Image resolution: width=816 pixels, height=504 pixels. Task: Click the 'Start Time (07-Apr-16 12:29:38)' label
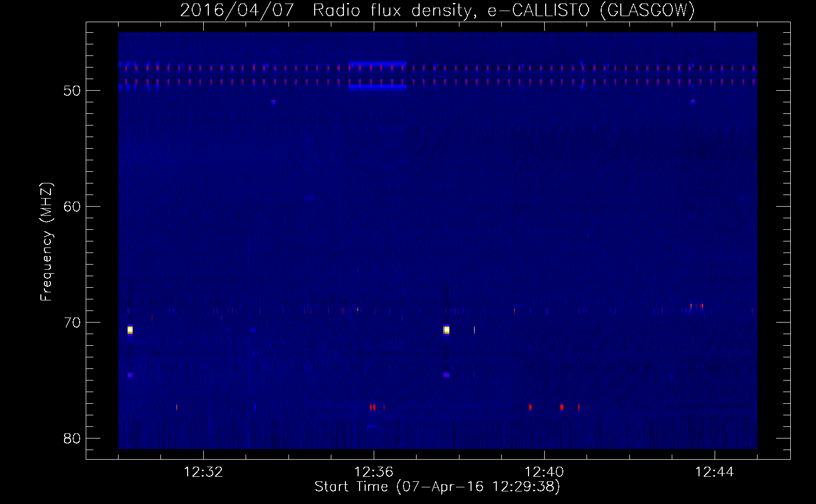[437, 487]
